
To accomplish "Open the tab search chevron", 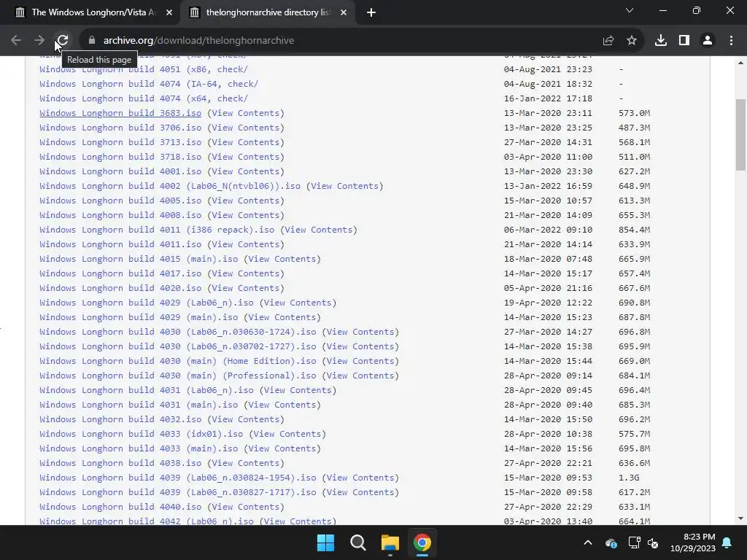I will tap(630, 10).
